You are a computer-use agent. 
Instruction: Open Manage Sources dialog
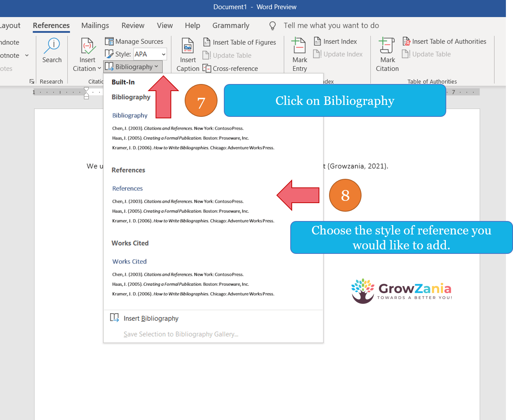[135, 41]
